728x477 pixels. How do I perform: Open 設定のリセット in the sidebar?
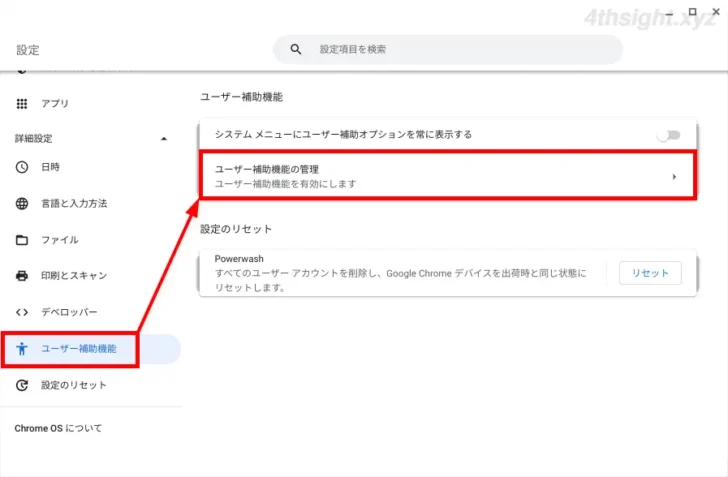coord(74,386)
